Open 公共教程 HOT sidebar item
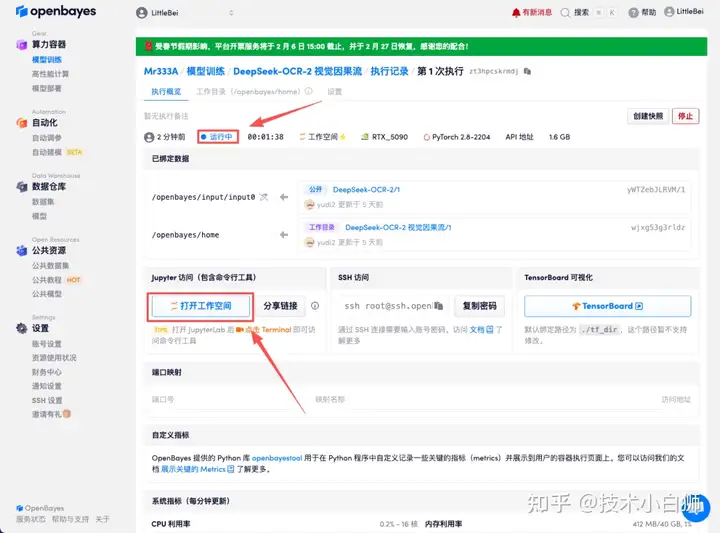This screenshot has width=720, height=533. tap(56, 280)
